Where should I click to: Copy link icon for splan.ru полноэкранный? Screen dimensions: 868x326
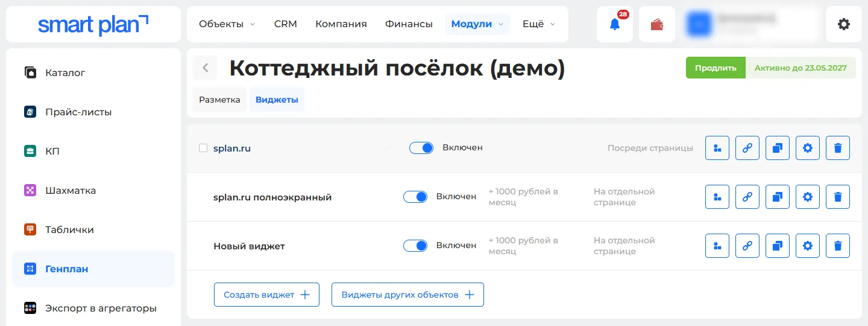point(747,197)
